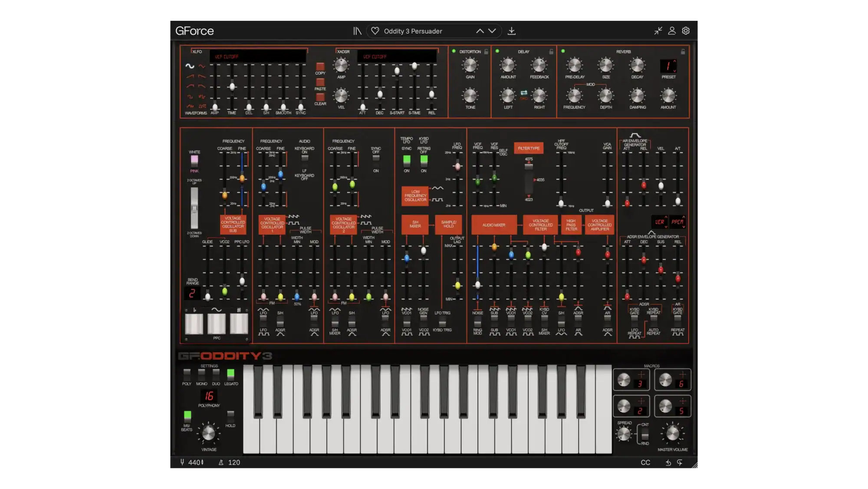Click the XLFO CLEAR button
This screenshot has height=489, width=868.
[320, 97]
